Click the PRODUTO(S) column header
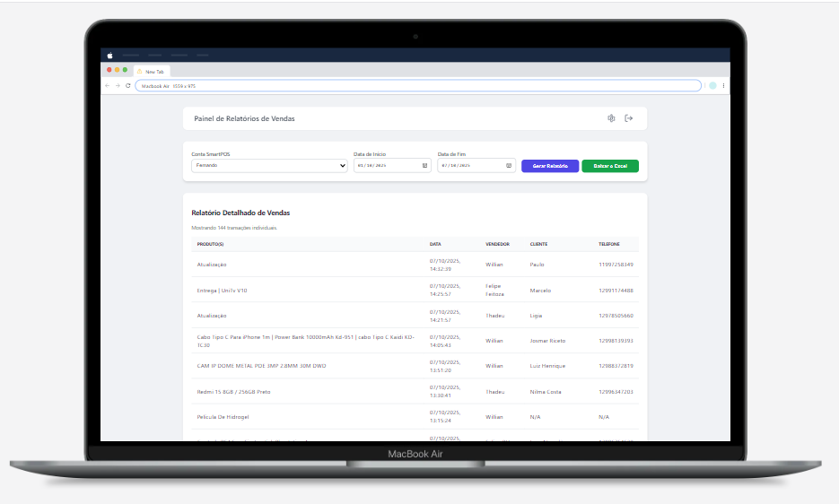Viewport: 839px width, 504px height. (210, 244)
